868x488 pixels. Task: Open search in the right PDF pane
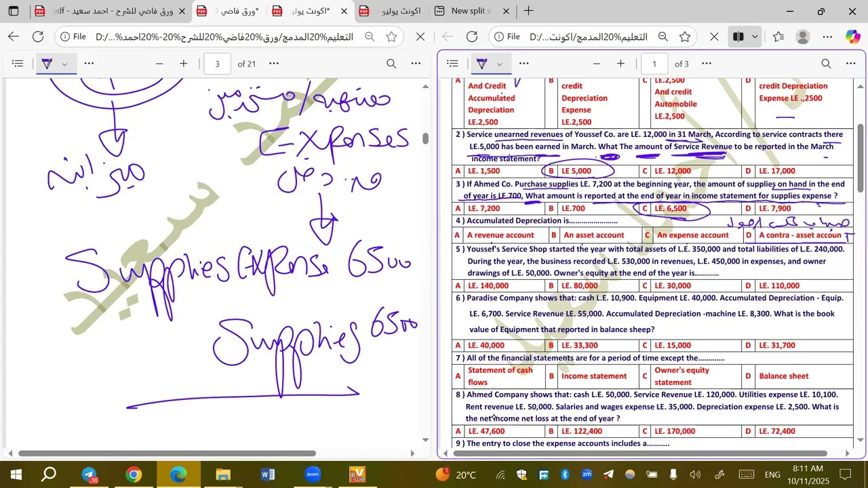click(826, 64)
